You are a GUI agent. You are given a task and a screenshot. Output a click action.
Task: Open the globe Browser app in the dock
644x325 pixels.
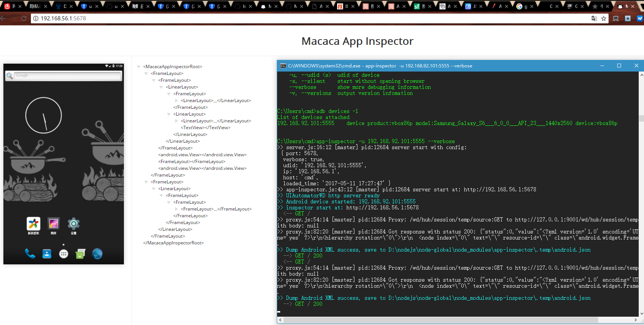coord(97,254)
